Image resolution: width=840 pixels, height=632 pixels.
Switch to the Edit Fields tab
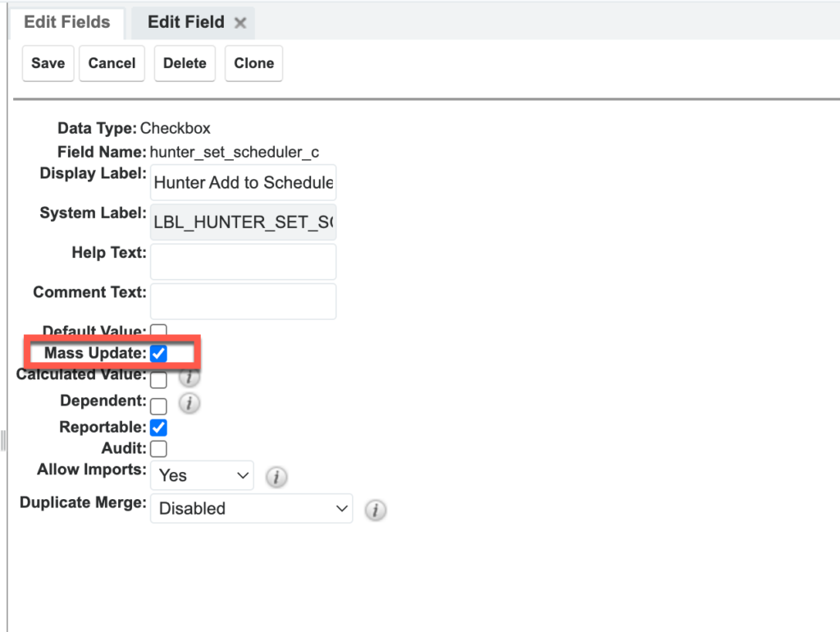pyautogui.click(x=67, y=22)
